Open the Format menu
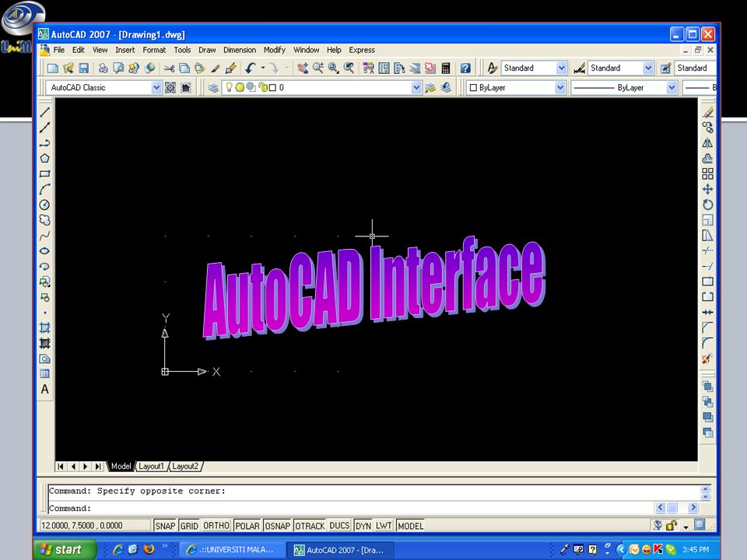Image resolution: width=747 pixels, height=560 pixels. (x=154, y=50)
